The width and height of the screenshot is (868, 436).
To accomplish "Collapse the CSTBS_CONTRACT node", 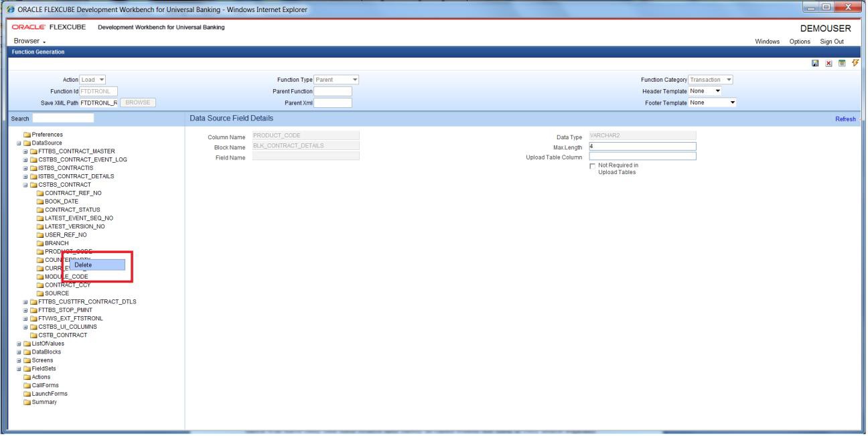I will (x=25, y=185).
